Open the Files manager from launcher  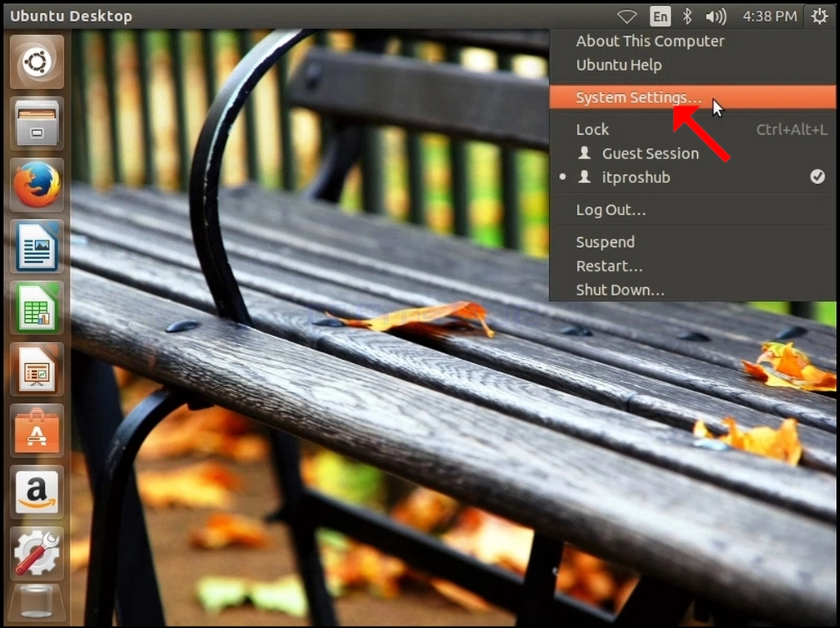(x=37, y=123)
